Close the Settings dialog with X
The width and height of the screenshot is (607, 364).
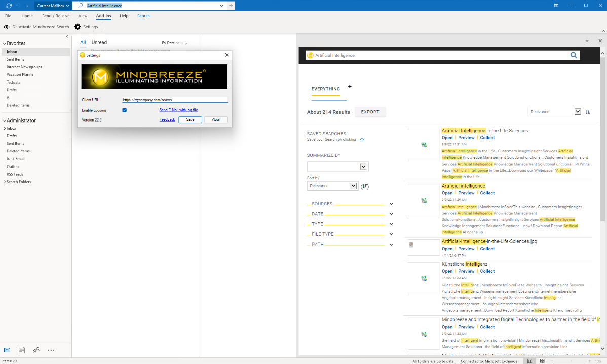point(227,55)
